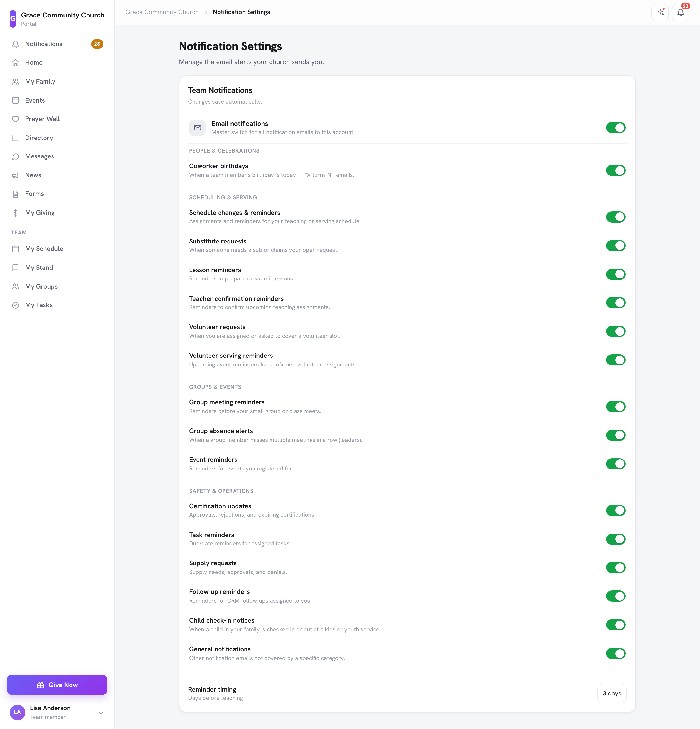700x729 pixels.
Task: Expand Lisa Anderson account menu chevron
Action: click(x=101, y=713)
